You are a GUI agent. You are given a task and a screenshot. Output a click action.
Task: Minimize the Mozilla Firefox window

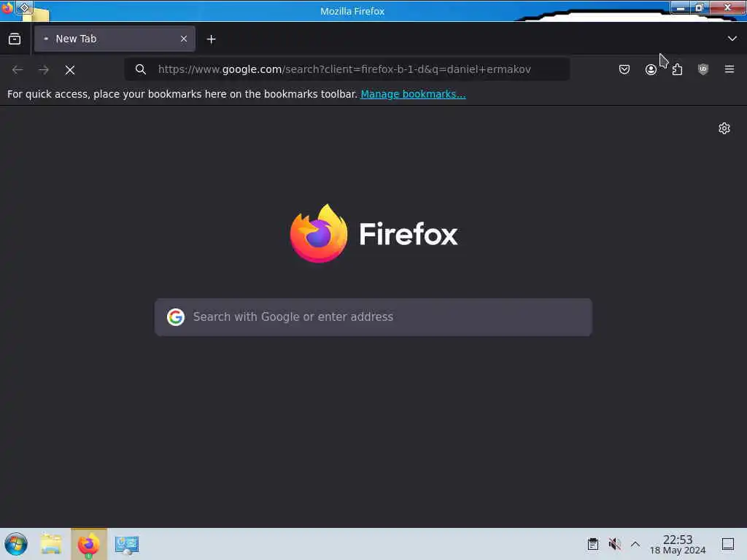(681, 7)
